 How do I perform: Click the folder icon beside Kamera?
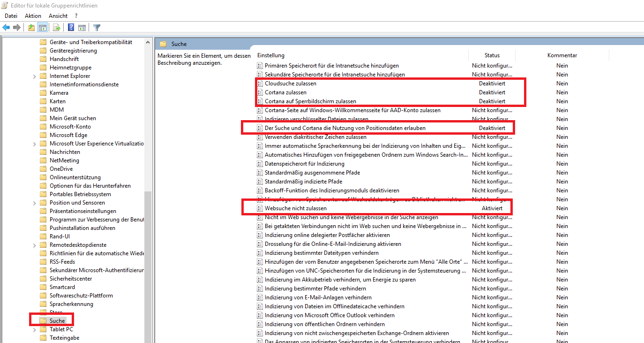click(x=43, y=93)
